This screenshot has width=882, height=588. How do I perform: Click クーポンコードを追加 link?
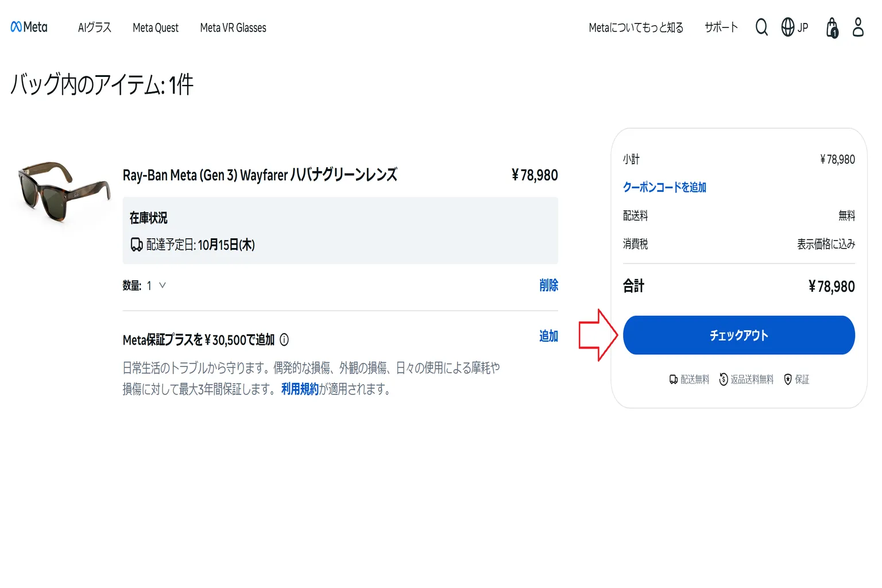pyautogui.click(x=664, y=187)
